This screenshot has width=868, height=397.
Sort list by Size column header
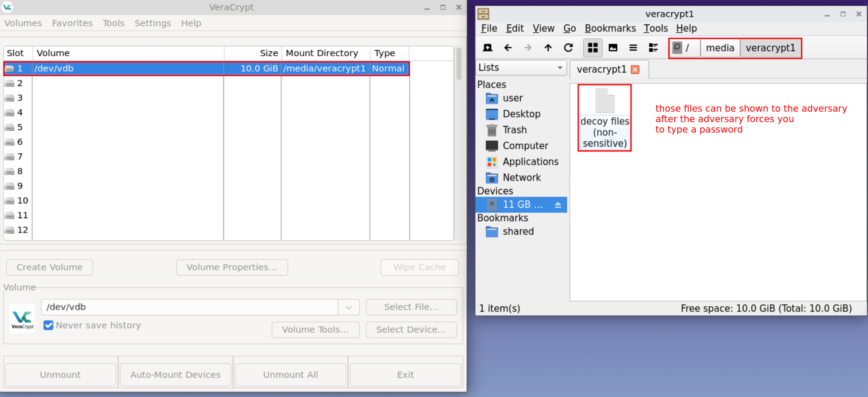tap(253, 53)
